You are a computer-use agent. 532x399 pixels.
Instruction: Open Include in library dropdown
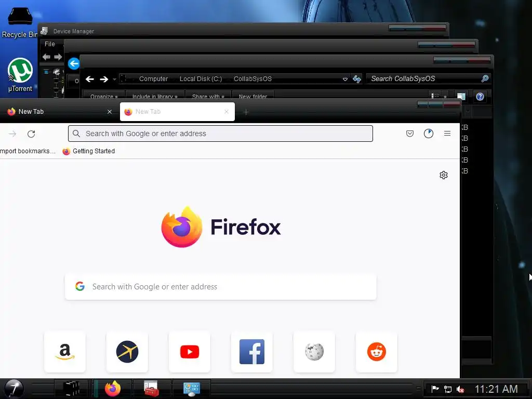point(155,96)
